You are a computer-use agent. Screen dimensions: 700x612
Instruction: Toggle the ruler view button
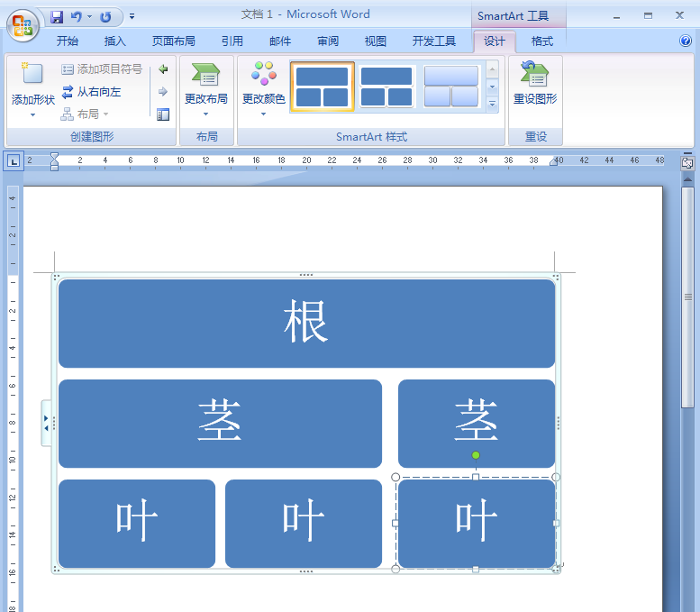point(687,163)
